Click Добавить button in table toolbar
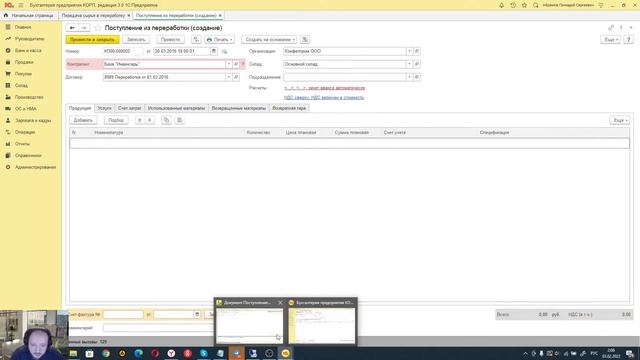Image resolution: width=640 pixels, height=360 pixels. (x=83, y=120)
